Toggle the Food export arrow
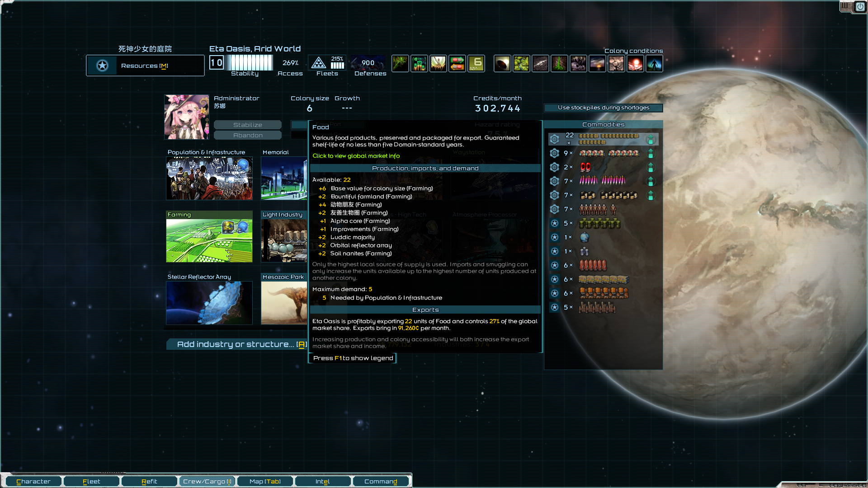868x488 pixels. [x=651, y=139]
